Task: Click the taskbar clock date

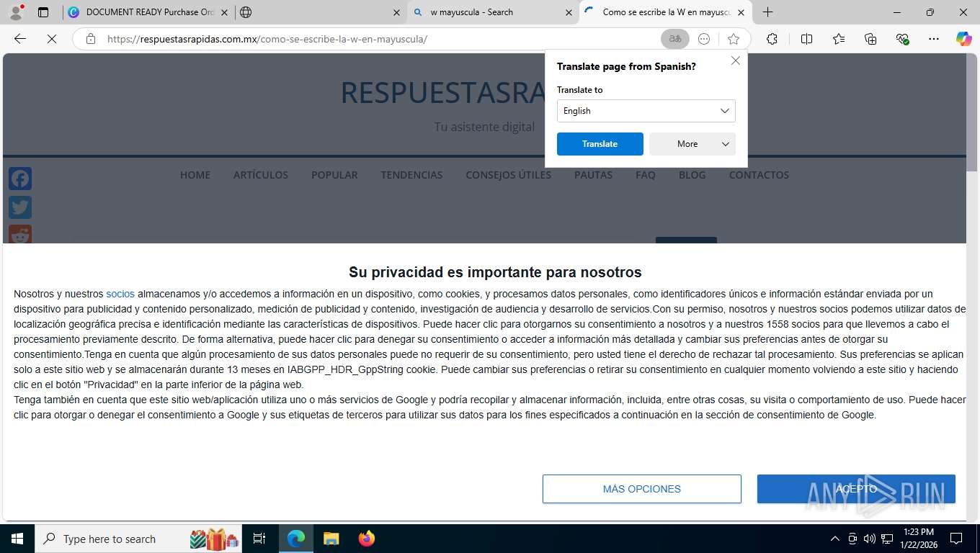Action: 918,539
